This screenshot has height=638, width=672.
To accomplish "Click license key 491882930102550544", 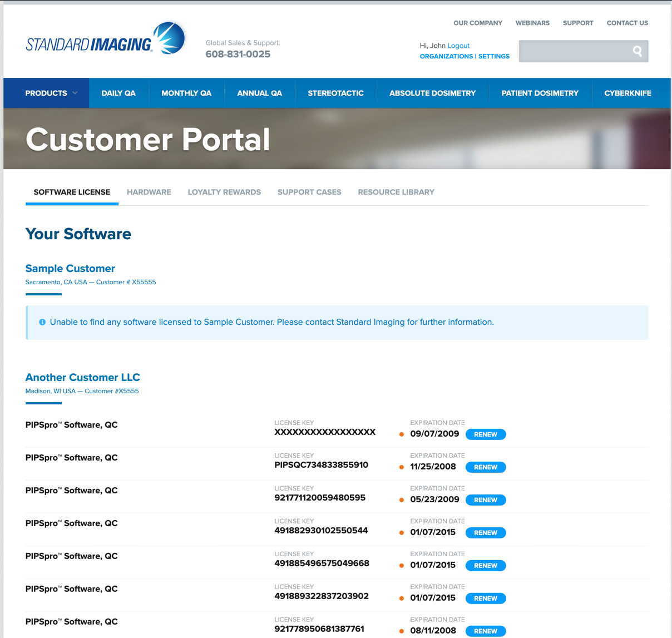I will click(x=321, y=531).
